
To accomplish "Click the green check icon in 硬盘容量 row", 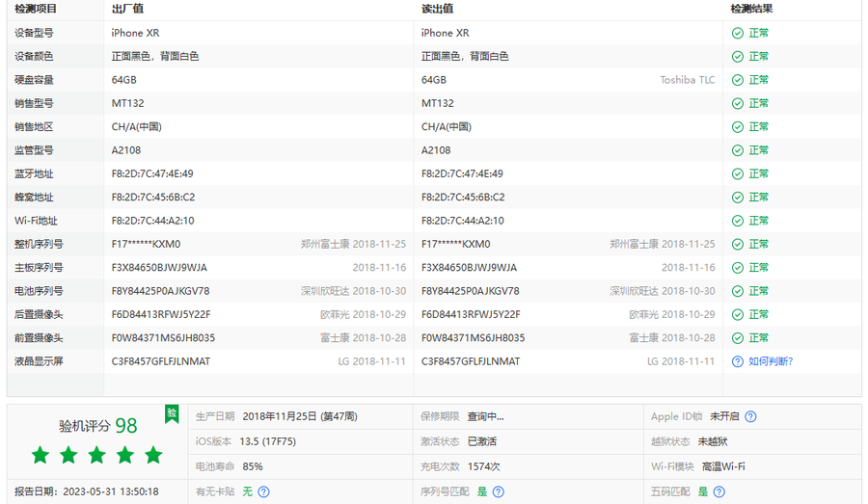I will 738,80.
